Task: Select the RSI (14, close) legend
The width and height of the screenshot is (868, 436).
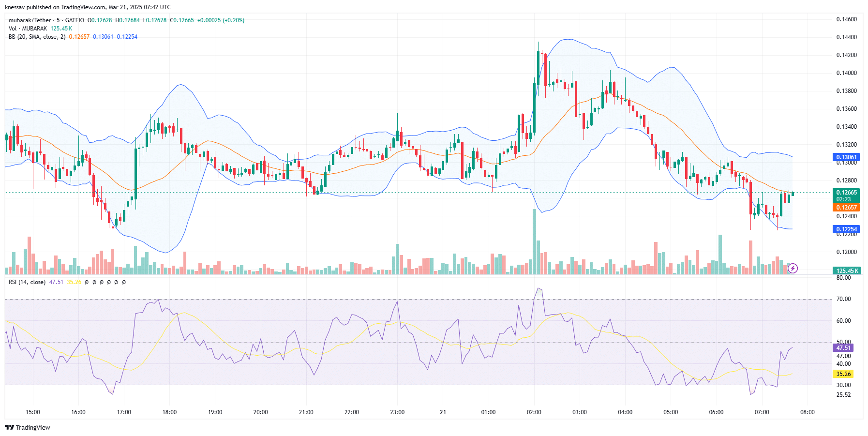Action: (27, 282)
